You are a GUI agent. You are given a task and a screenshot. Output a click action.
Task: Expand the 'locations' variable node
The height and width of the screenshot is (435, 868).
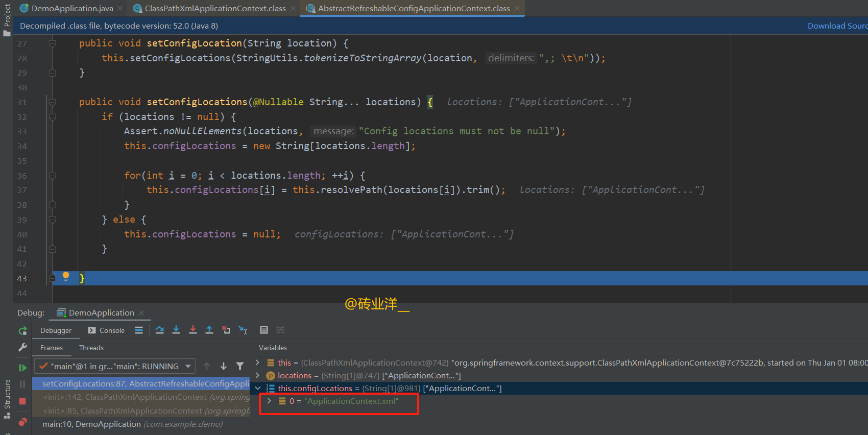257,375
